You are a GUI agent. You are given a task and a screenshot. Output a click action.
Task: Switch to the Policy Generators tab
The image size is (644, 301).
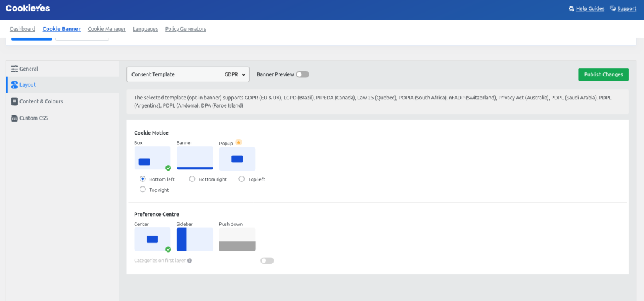(x=186, y=29)
